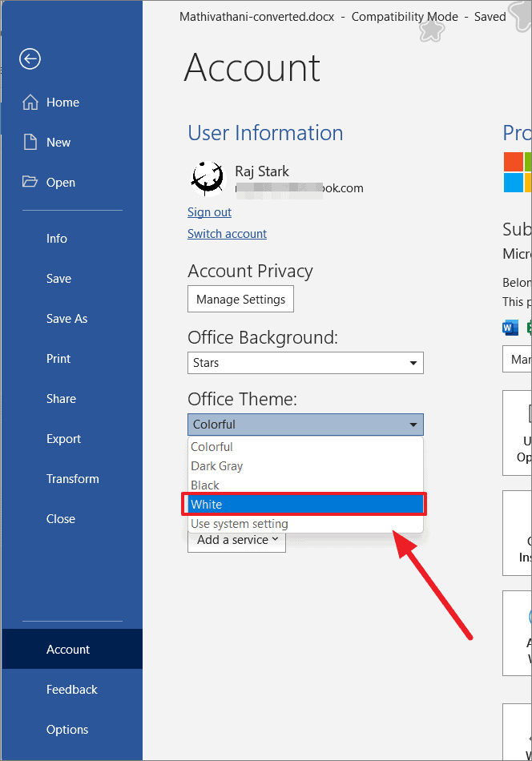Click the User Information heading
The width and height of the screenshot is (532, 761).
[x=265, y=132]
